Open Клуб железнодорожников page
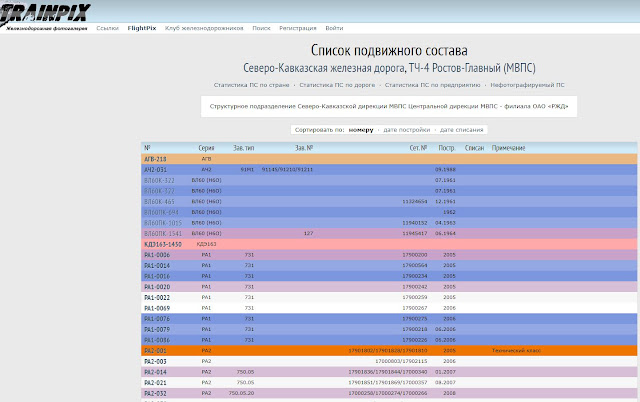Image resolution: width=640 pixels, height=402 pixels. (x=204, y=28)
